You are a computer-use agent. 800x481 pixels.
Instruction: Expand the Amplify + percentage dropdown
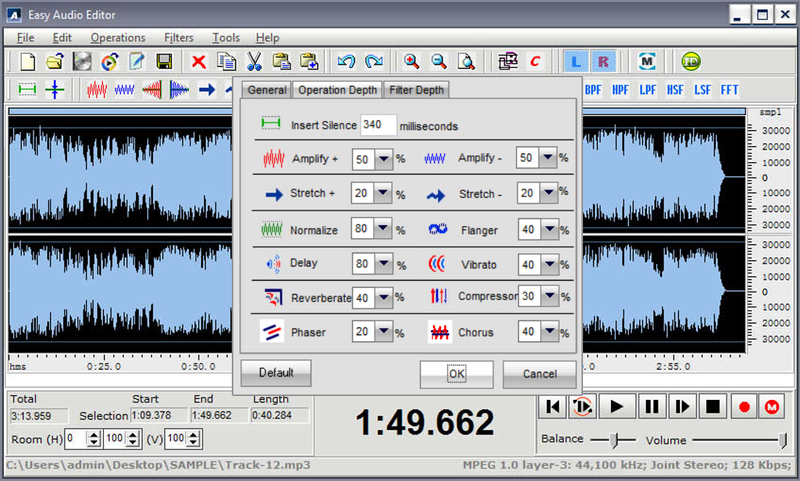(x=384, y=159)
